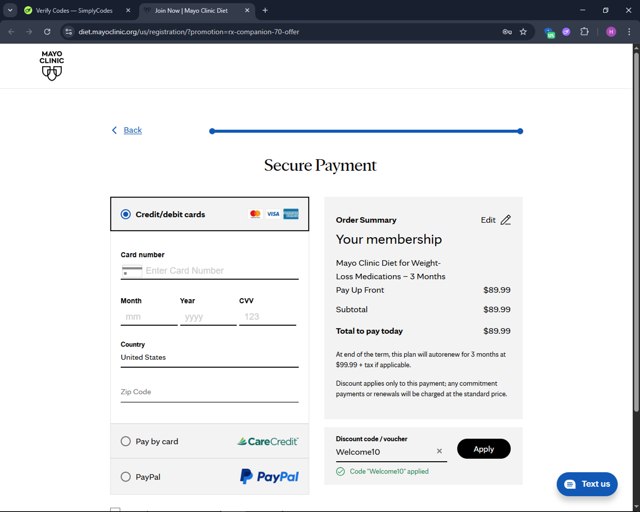Image resolution: width=640 pixels, height=512 pixels.
Task: Click the pencil Edit icon in Order Summary
Action: 506,220
